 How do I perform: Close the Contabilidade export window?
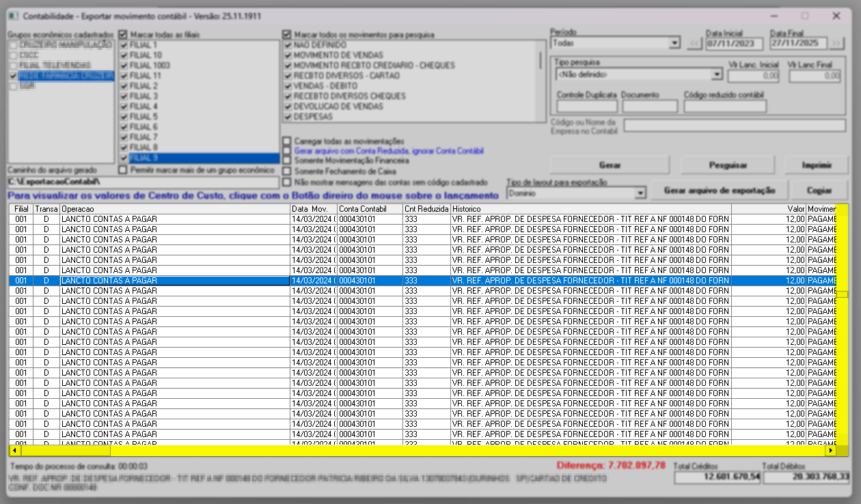(x=836, y=16)
